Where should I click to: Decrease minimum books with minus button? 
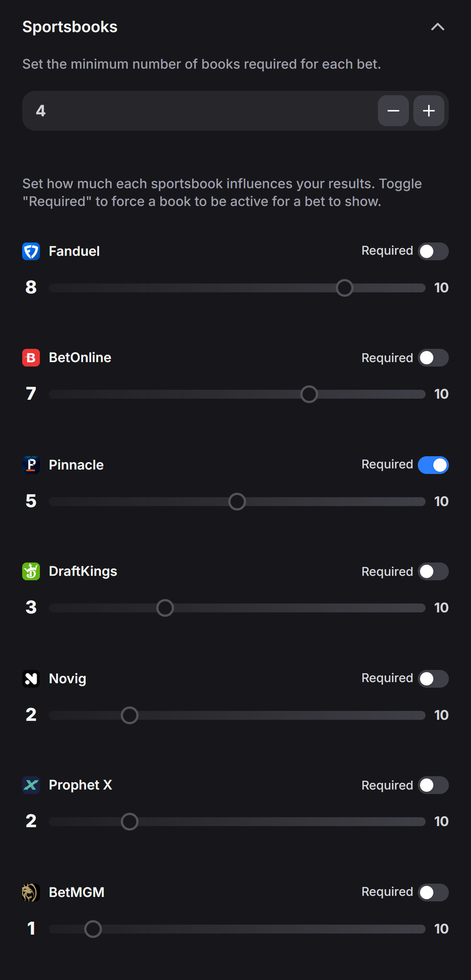coord(393,111)
